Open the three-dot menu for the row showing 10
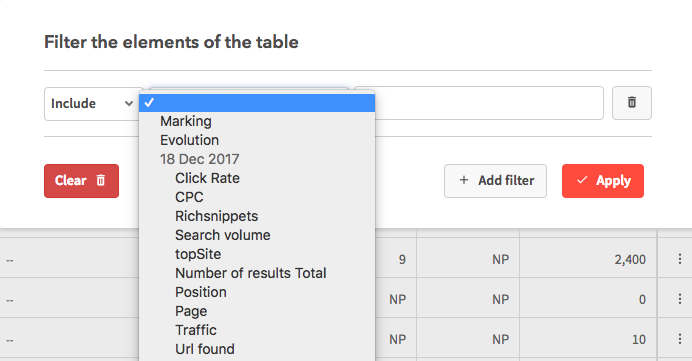 click(x=680, y=339)
